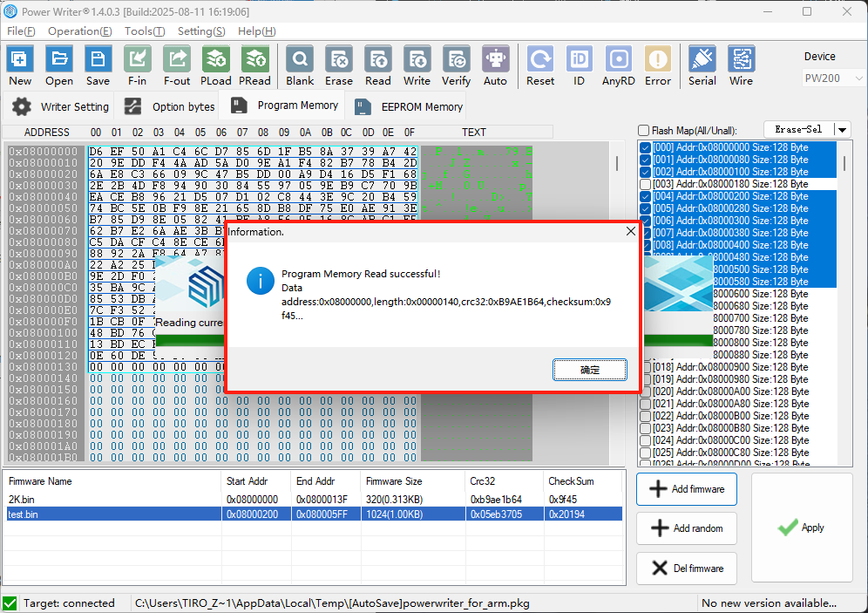This screenshot has height=613, width=868.
Task: Expand the Erase-Sel dropdown arrow
Action: [x=842, y=130]
